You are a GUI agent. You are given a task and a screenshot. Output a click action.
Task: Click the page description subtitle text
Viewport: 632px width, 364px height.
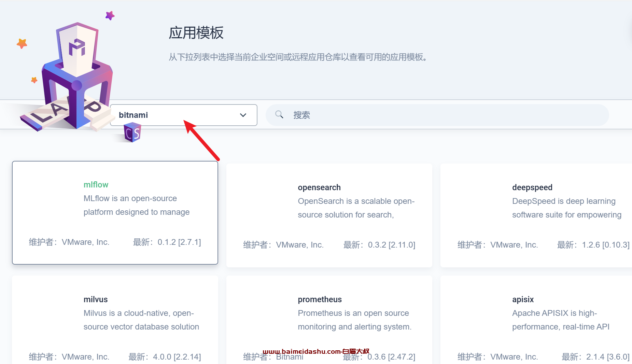pyautogui.click(x=298, y=57)
